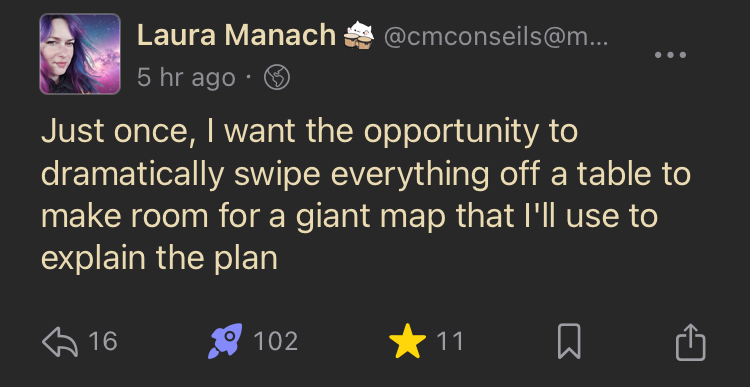Bookmark this post

pos(569,341)
